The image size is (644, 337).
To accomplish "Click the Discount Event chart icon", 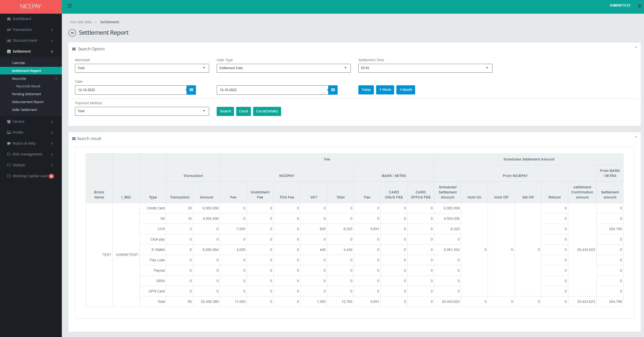I will tap(9, 41).
